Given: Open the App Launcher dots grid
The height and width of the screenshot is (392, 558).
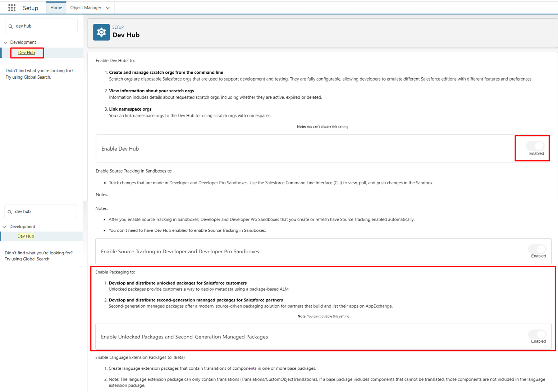Looking at the screenshot, I should tap(12, 8).
